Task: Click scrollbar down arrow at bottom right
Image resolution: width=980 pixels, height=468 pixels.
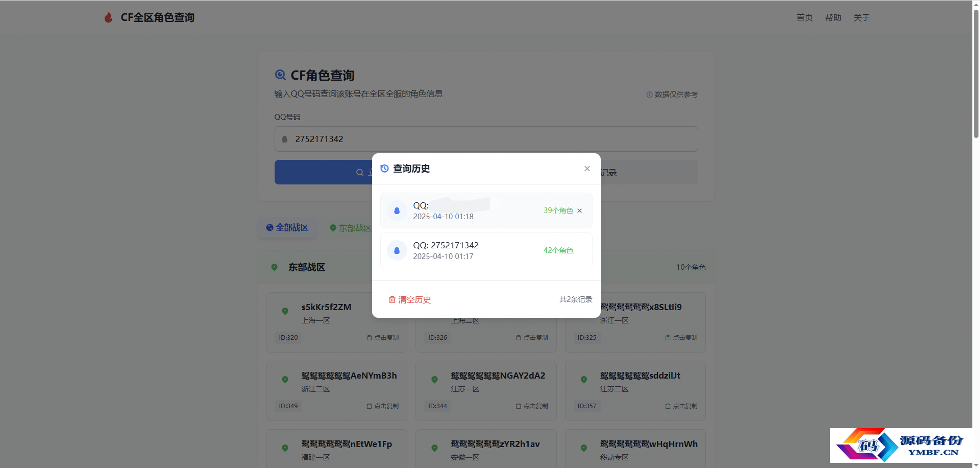Action: (976, 464)
